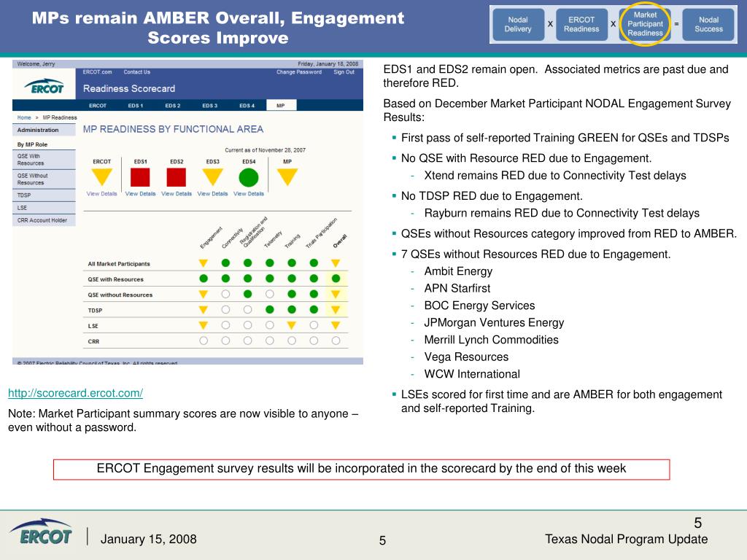
Task: Open the scorecard.ercot.com hyperlink
Action: 75,393
